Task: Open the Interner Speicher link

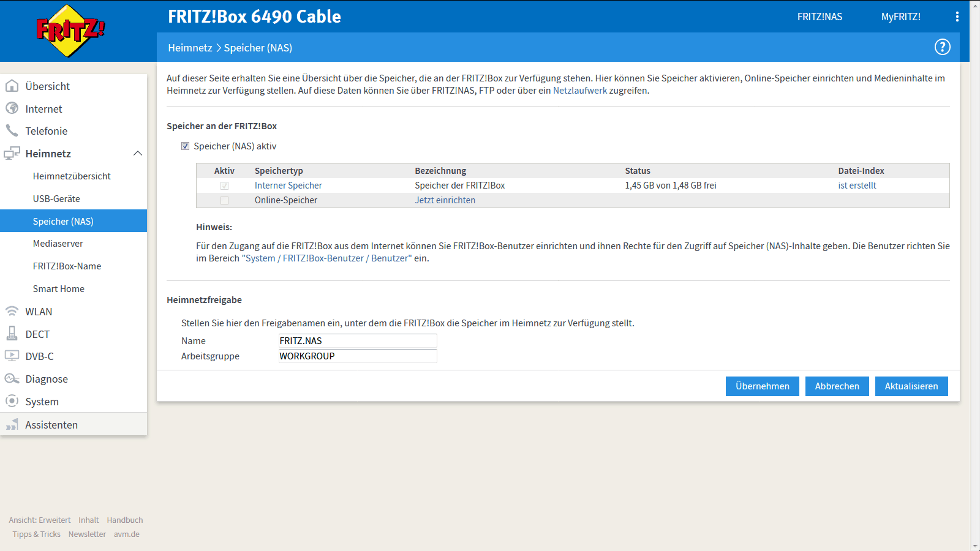Action: 288,186
